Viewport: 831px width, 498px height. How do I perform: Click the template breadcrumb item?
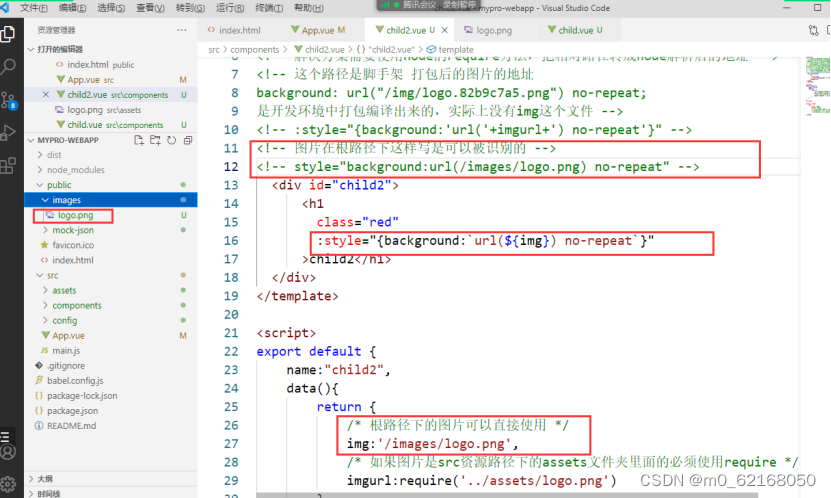coord(455,49)
